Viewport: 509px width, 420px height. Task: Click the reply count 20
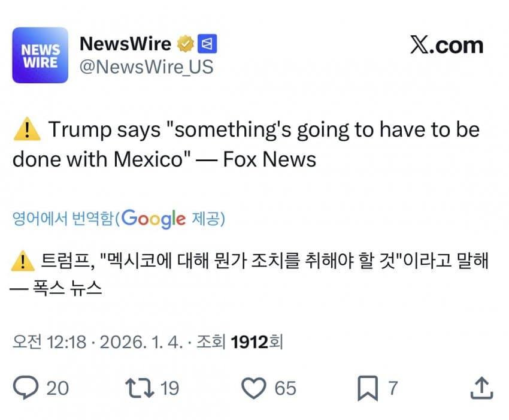[57, 388]
